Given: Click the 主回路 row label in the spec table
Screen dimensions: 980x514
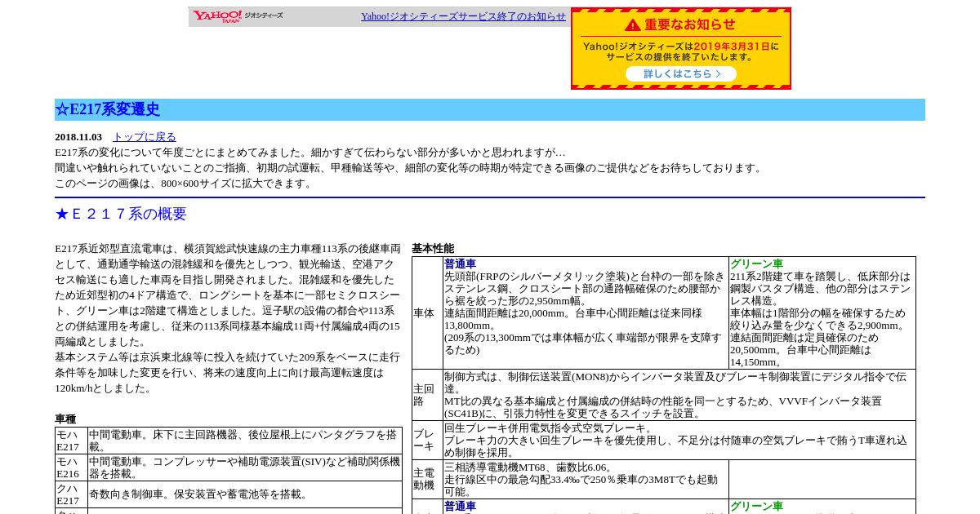Looking at the screenshot, I should tap(427, 395).
